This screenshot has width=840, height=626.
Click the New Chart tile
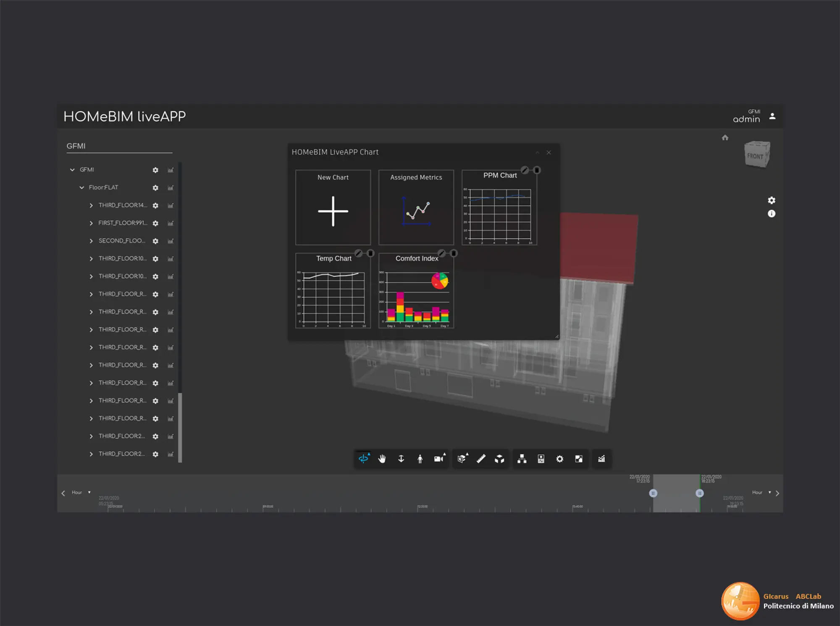pyautogui.click(x=333, y=207)
